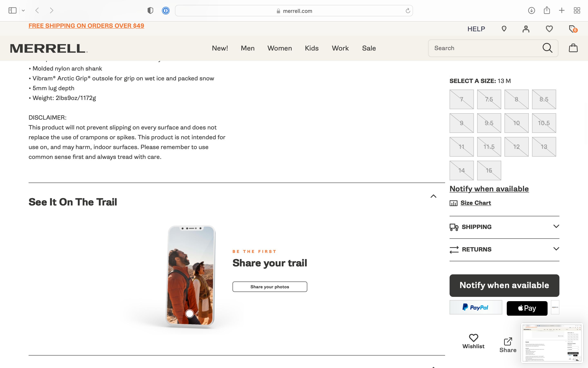Select size 7.5
Image resolution: width=588 pixels, height=368 pixels.
coord(489,99)
